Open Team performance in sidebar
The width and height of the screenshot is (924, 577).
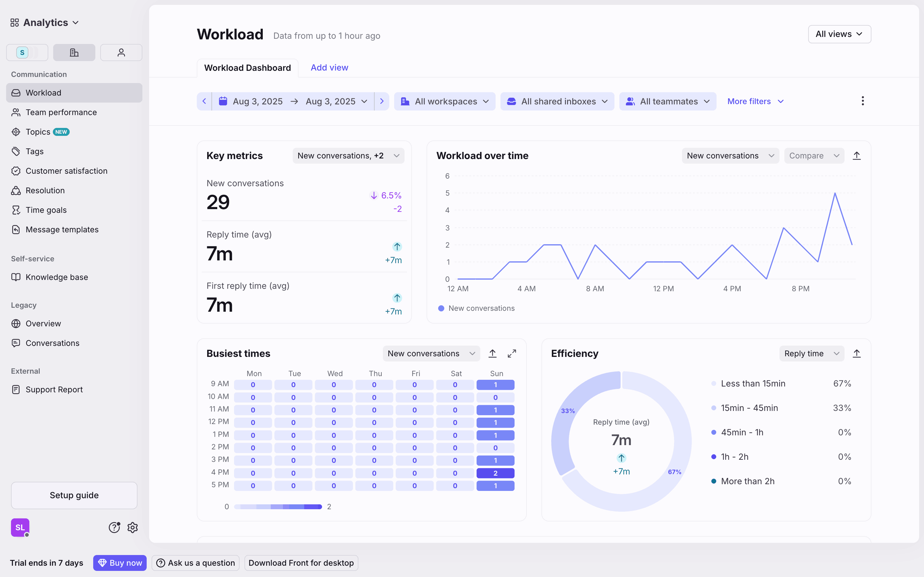(x=61, y=112)
